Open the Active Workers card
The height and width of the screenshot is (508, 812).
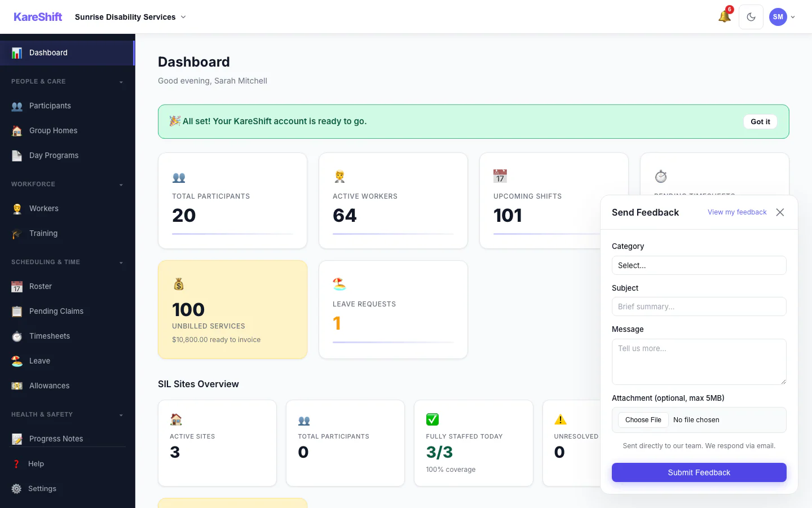393,200
